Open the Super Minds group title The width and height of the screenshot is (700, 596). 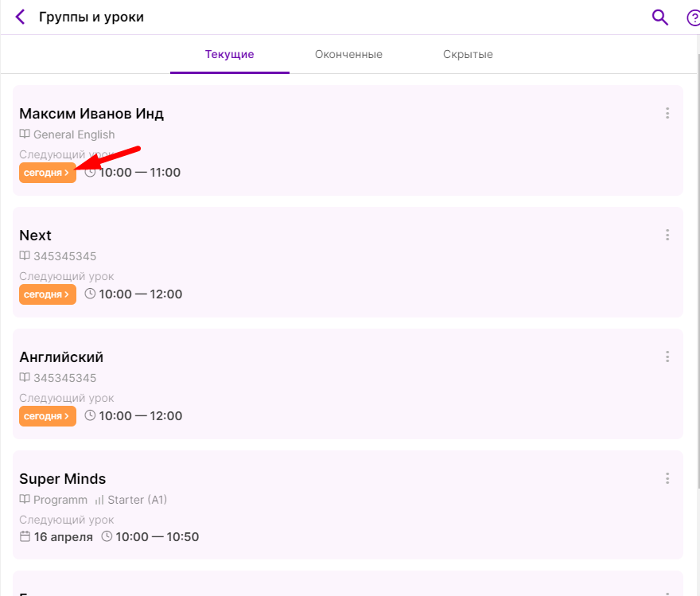[x=63, y=479]
